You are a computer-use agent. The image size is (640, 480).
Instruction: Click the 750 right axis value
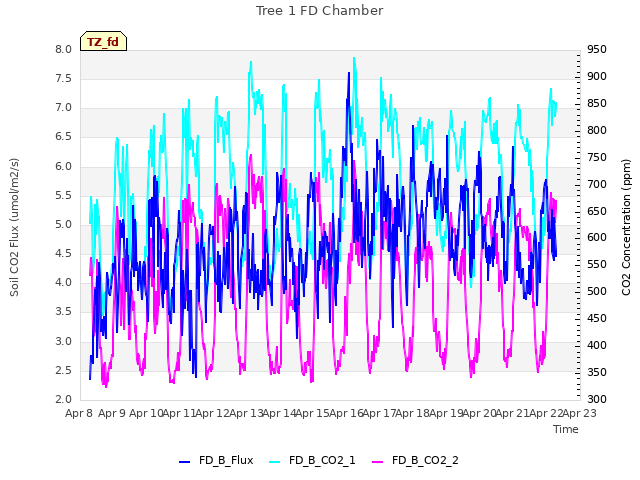[597, 157]
